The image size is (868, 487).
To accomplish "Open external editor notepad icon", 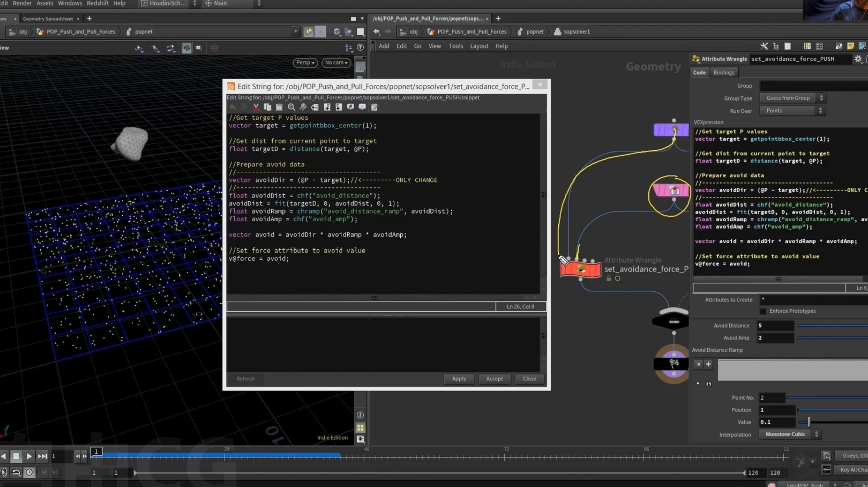I will tap(374, 107).
